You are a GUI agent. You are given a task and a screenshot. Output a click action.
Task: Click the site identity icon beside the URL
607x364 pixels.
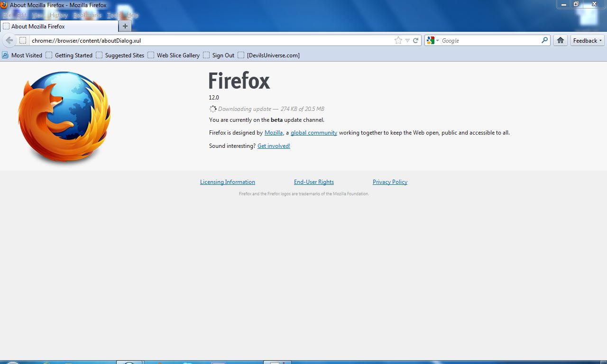tap(23, 40)
